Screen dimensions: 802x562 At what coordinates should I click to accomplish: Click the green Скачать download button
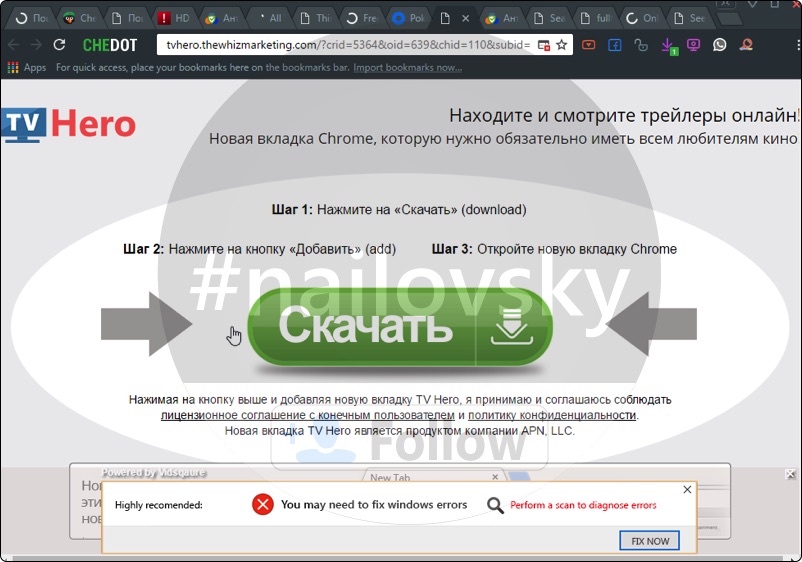click(400, 327)
